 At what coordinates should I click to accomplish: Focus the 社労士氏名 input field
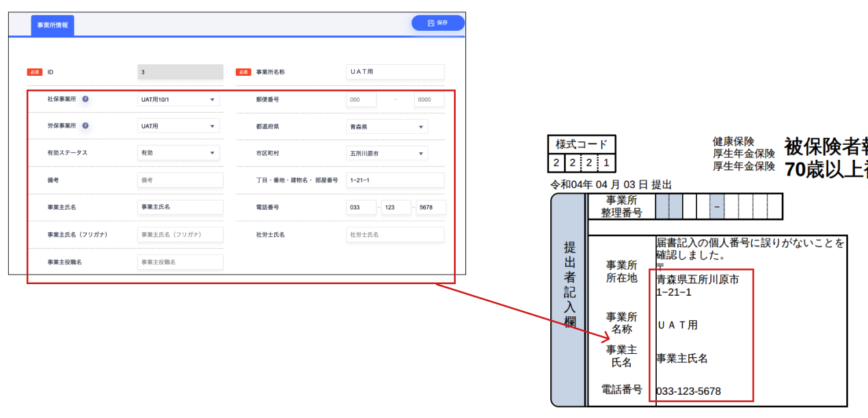(x=395, y=234)
